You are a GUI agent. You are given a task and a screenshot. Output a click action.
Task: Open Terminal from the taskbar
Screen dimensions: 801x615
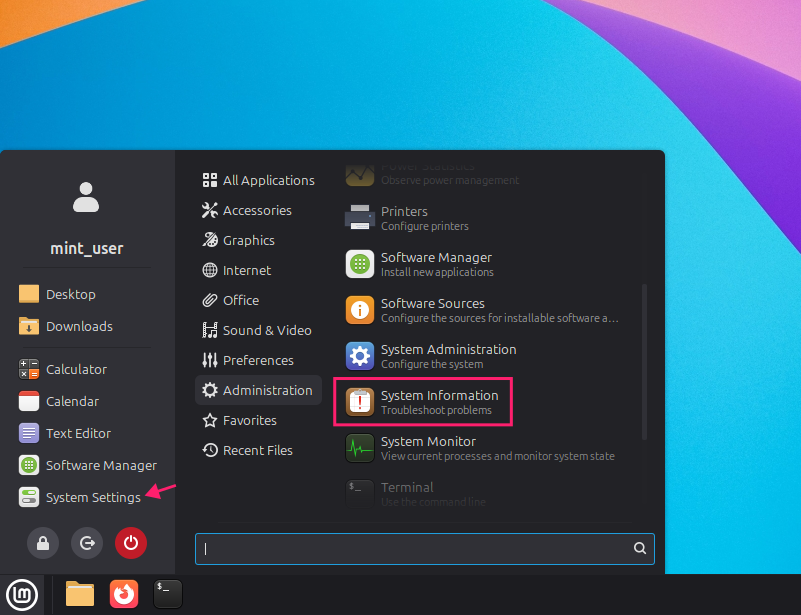[168, 594]
